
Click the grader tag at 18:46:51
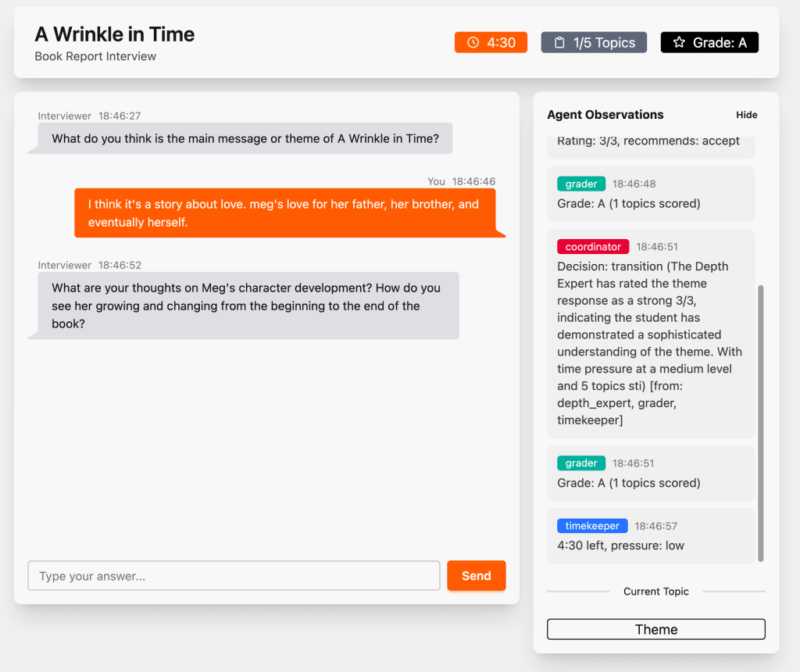point(581,463)
